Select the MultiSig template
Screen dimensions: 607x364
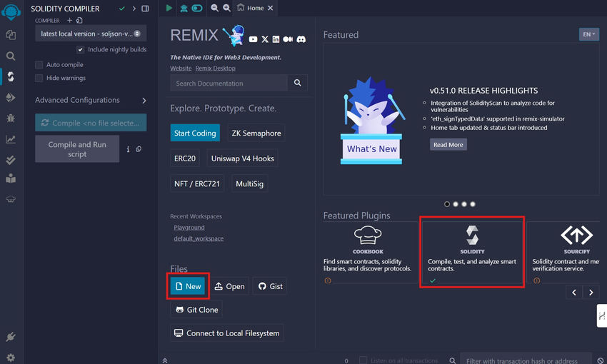tap(250, 183)
